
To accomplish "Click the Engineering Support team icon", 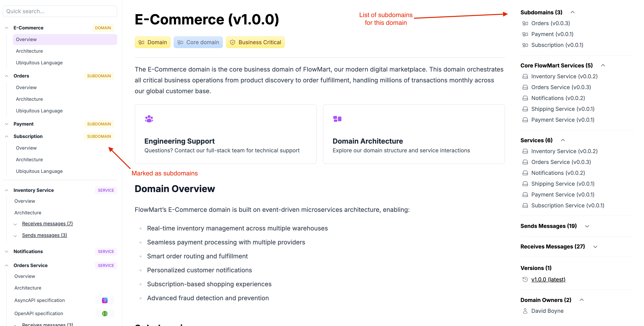I will pyautogui.click(x=149, y=119).
